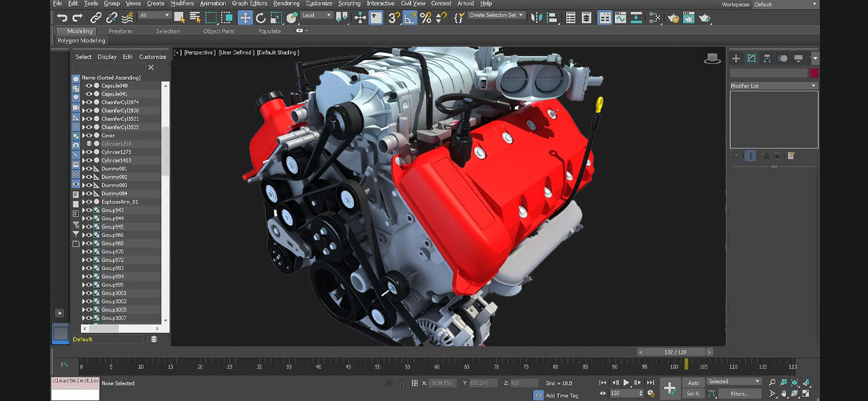Click the Filters... button
868x401 pixels.
tap(740, 393)
